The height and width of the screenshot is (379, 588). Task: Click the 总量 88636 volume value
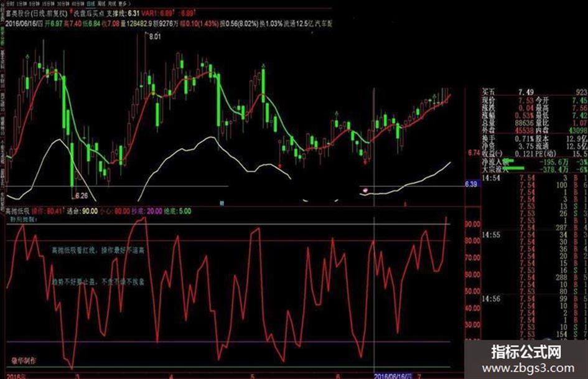point(507,123)
